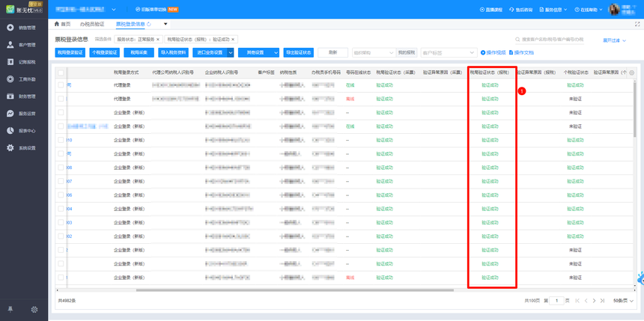Viewport: 644px width, 321px height.
Task: Click the table column settings gear icon
Action: pos(632,73)
